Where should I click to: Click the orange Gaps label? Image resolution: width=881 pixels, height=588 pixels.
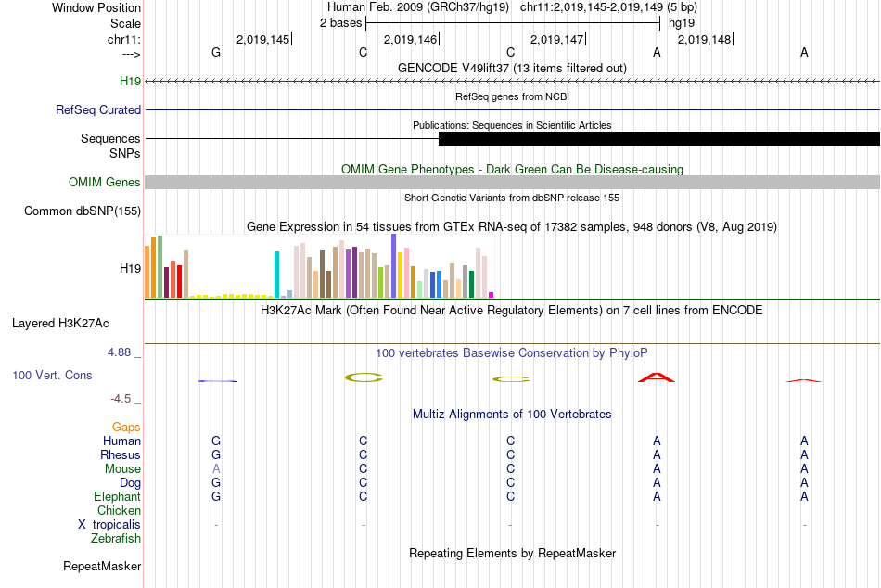[126, 428]
